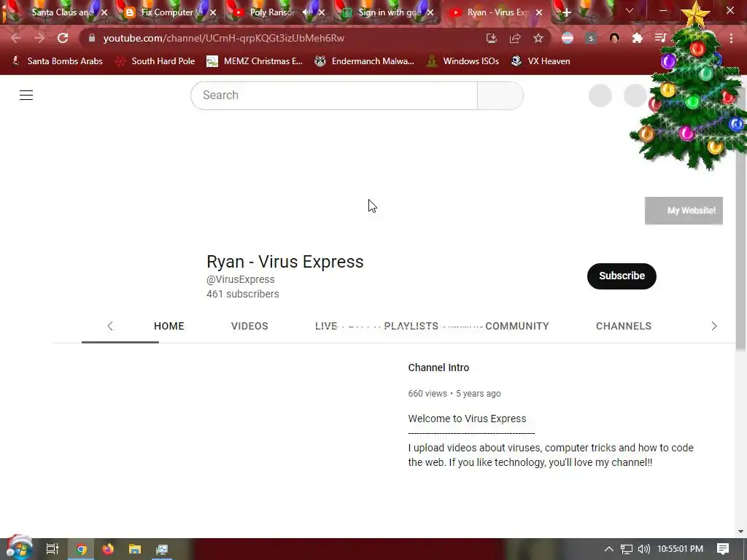
Task: Open the notification center icon
Action: [x=723, y=549]
